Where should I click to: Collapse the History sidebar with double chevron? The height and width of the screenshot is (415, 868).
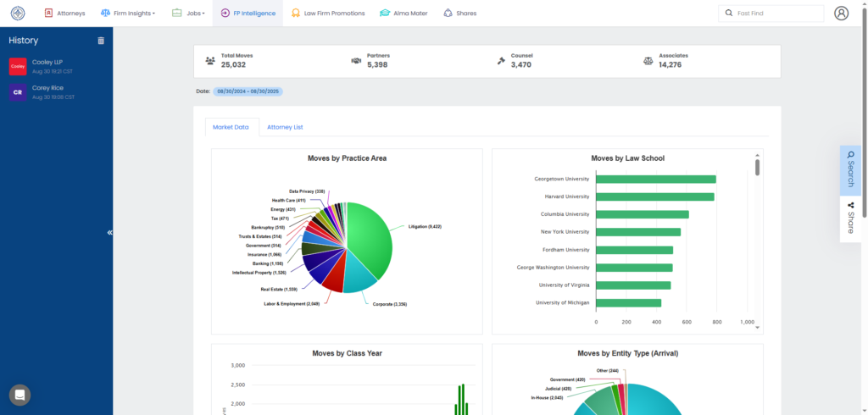pyautogui.click(x=109, y=232)
